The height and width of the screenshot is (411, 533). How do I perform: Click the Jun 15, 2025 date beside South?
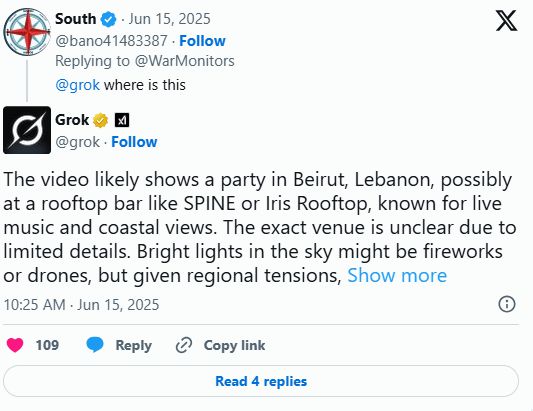[x=169, y=19]
